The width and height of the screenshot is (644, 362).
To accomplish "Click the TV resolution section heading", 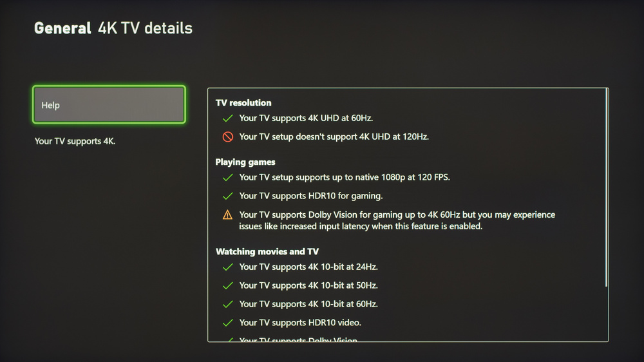I will pos(243,102).
